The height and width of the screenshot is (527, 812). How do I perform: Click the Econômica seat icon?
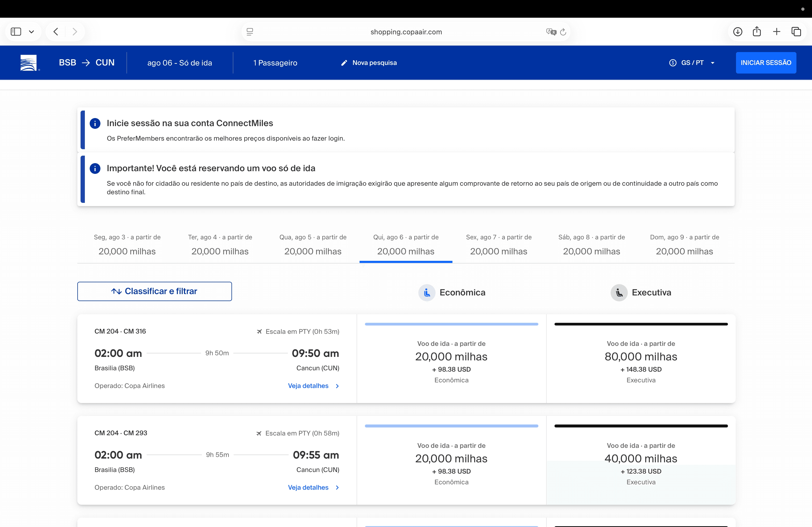(427, 292)
